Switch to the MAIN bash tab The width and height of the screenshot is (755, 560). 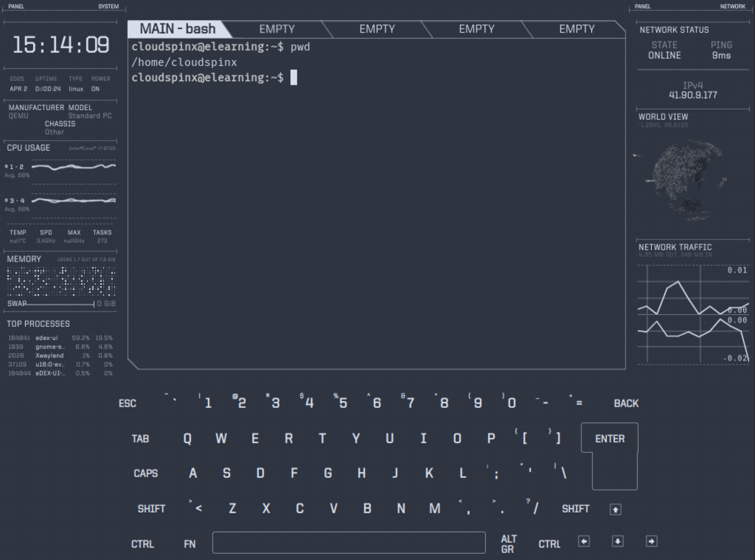pyautogui.click(x=178, y=28)
